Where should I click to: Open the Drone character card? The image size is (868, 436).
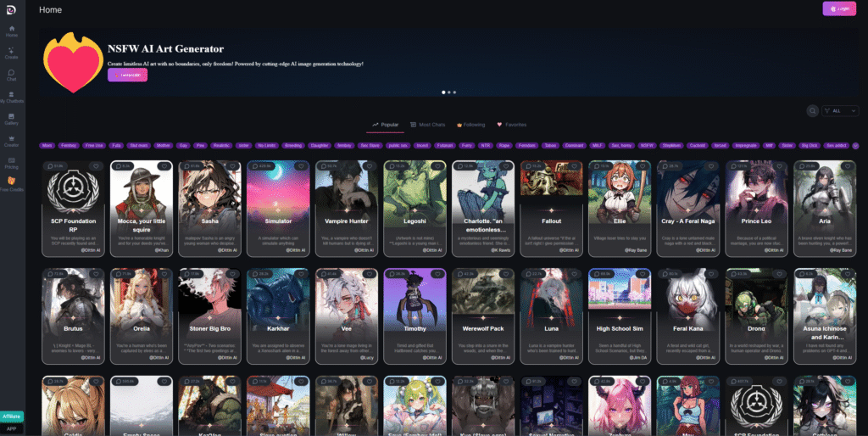tap(756, 316)
